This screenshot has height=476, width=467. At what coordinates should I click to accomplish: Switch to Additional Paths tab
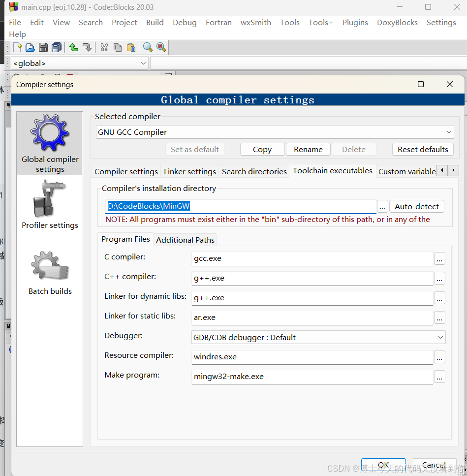click(x=185, y=240)
